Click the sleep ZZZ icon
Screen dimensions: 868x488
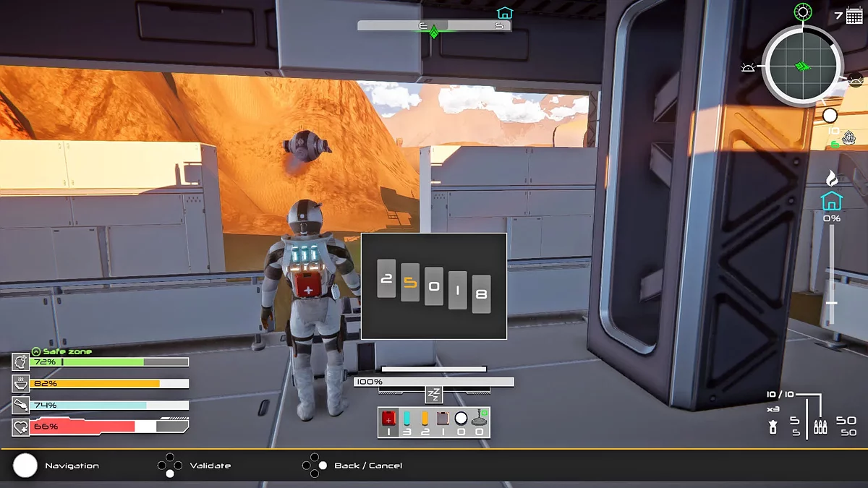(433, 395)
